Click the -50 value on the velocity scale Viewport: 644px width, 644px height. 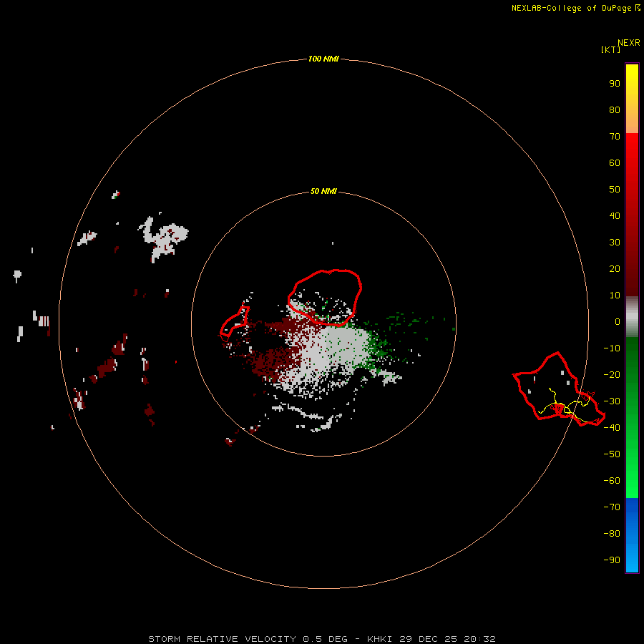612,454
